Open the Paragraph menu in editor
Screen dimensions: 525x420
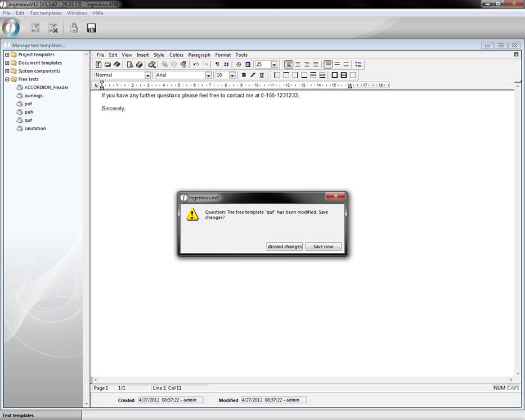pyautogui.click(x=199, y=55)
